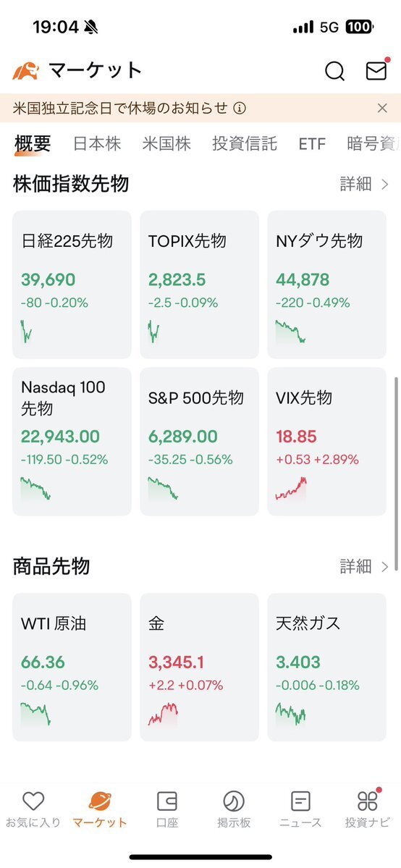
Task: Open the 金 futures chart thumbnail
Action: pos(164,714)
